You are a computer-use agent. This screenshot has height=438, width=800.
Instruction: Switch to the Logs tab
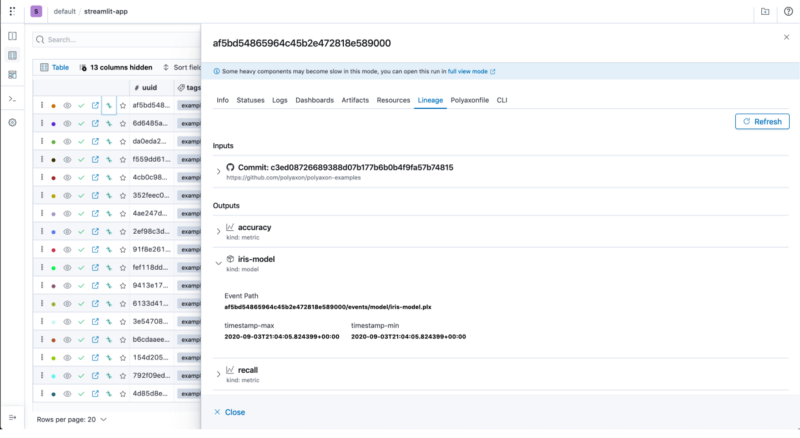click(280, 100)
